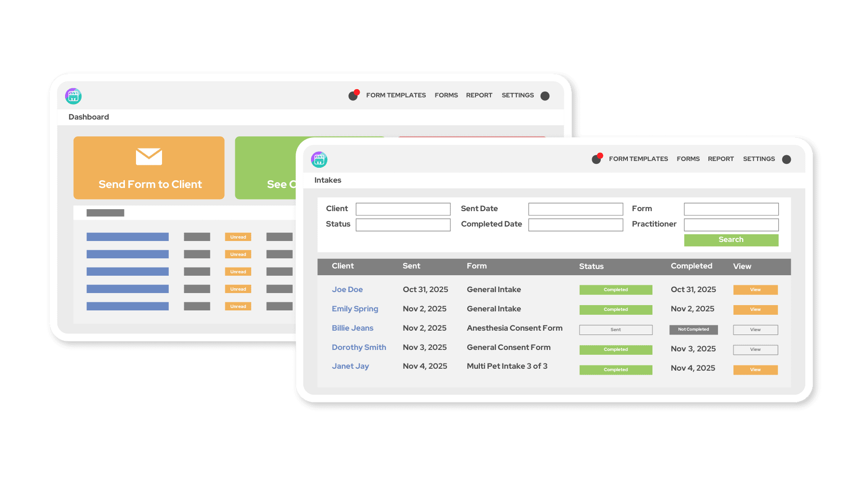Open Dorothy Smith client link
This screenshot has width=868, height=482.
click(x=359, y=348)
